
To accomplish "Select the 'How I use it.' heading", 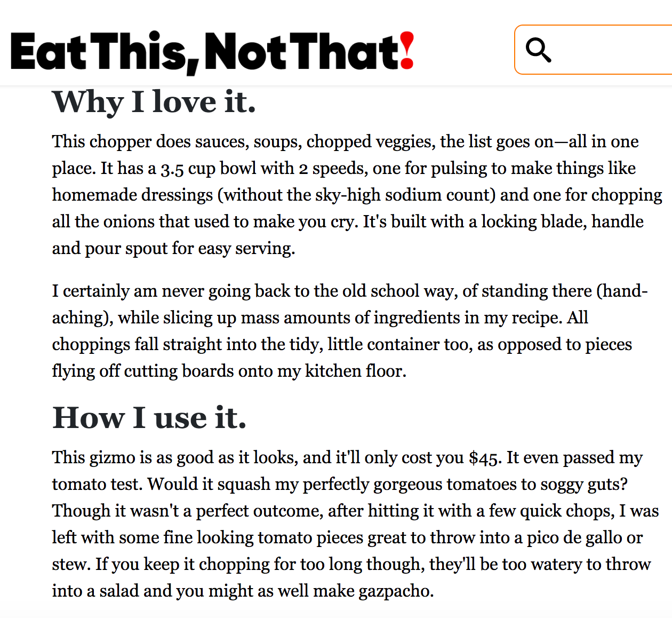I will click(149, 417).
